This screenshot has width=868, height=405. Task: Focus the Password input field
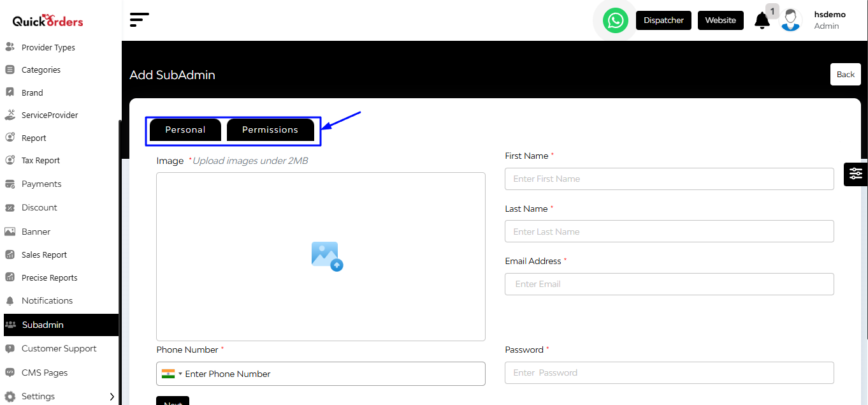coord(669,372)
